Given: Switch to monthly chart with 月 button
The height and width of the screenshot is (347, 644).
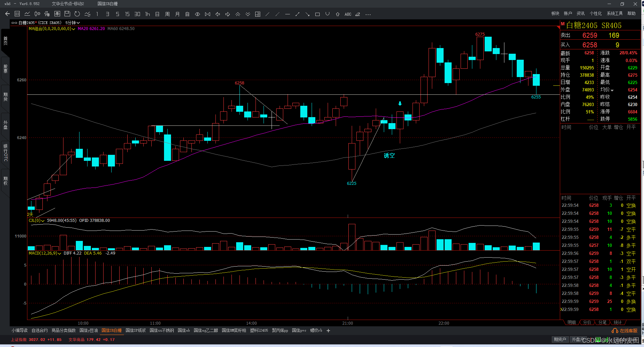Looking at the screenshot, I should 177,14.
